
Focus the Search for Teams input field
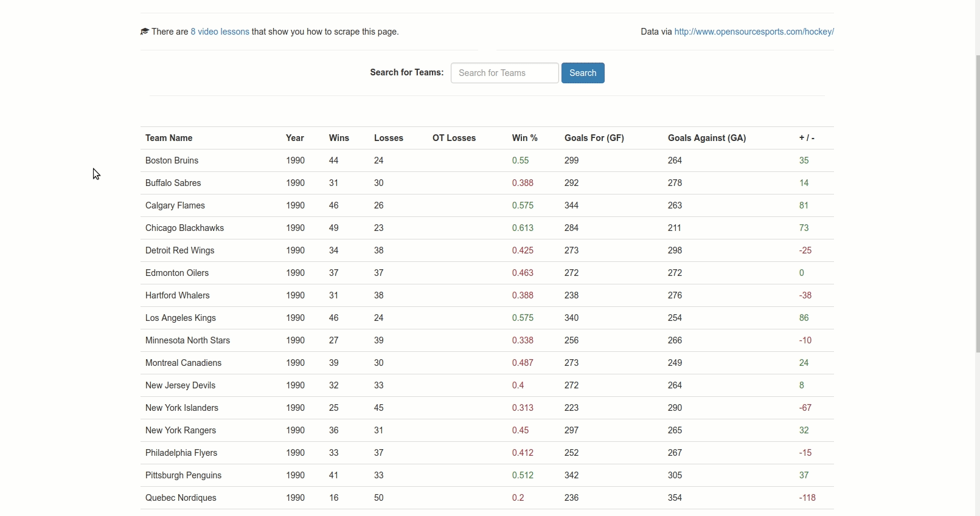pyautogui.click(x=505, y=73)
